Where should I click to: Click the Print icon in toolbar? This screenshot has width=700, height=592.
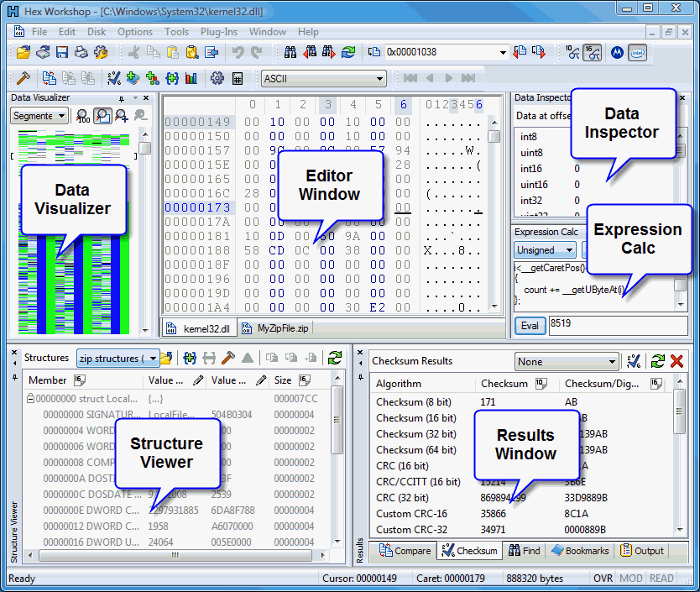click(81, 52)
